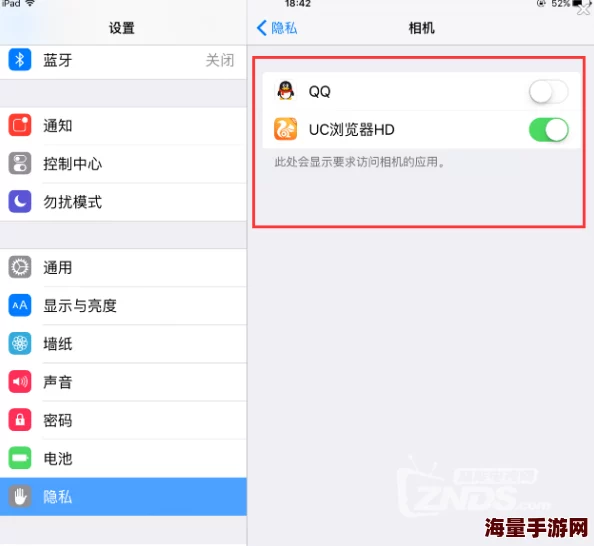Open Display & Brightness AA icon
594x546 pixels.
click(20, 305)
